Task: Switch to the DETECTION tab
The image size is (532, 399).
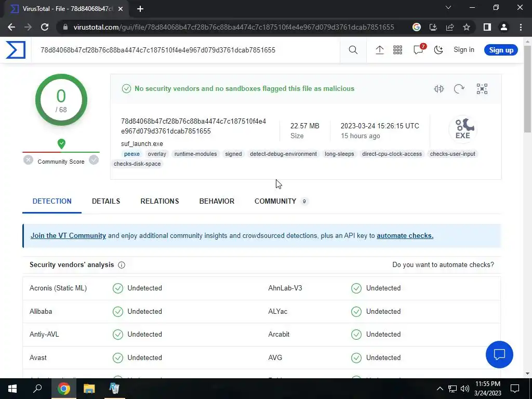Action: [52, 201]
